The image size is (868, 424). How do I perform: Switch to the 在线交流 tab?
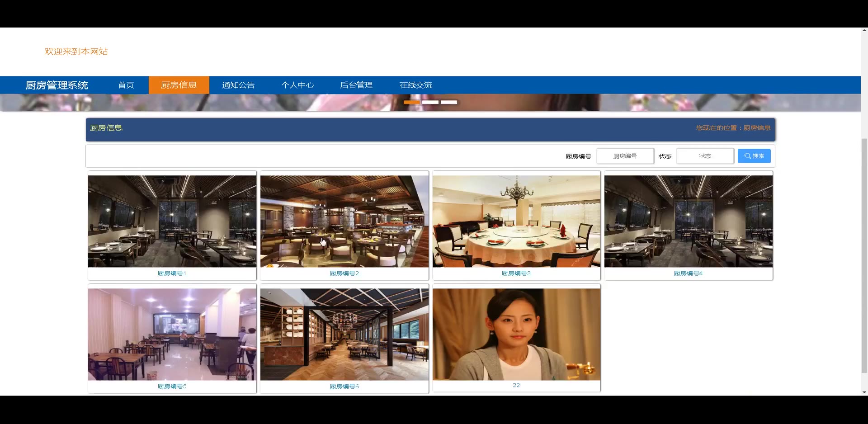click(415, 85)
